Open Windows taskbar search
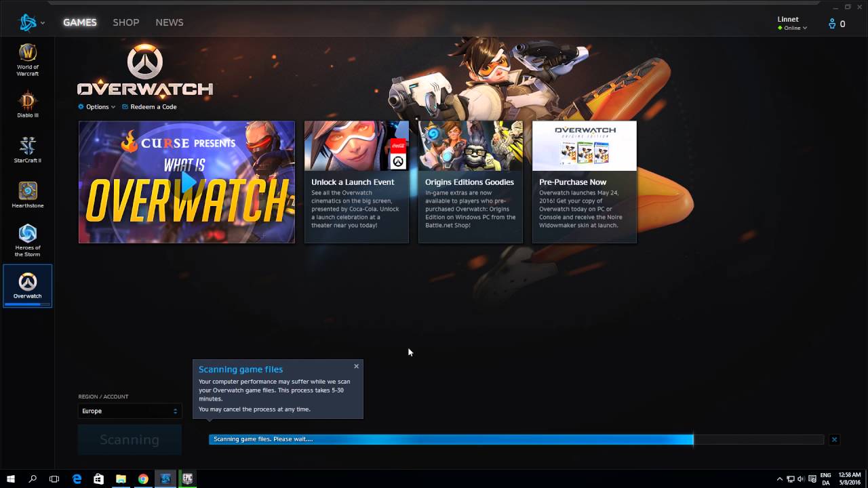868x488 pixels. 33,479
